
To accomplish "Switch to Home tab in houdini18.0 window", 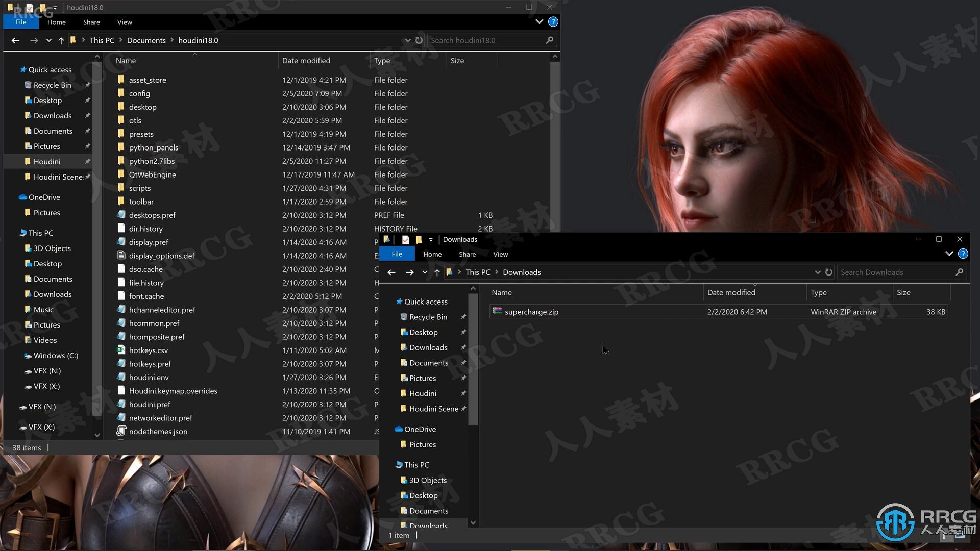I will (56, 22).
